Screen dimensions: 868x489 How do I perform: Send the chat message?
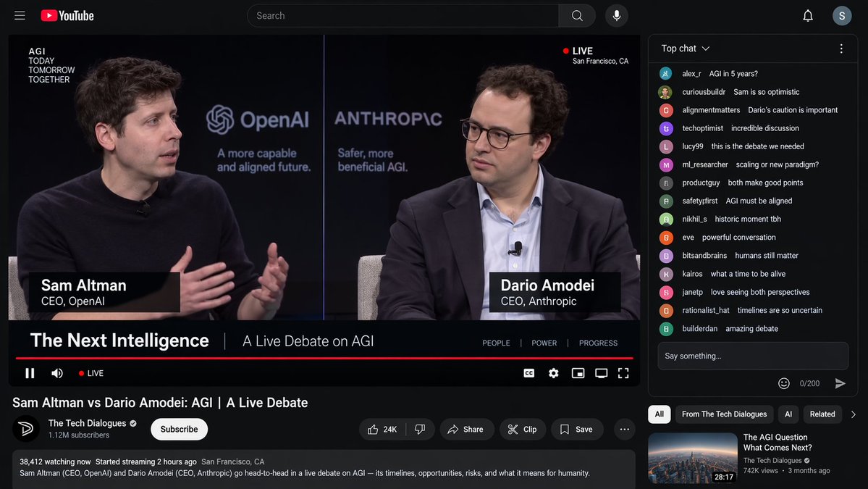[840, 383]
